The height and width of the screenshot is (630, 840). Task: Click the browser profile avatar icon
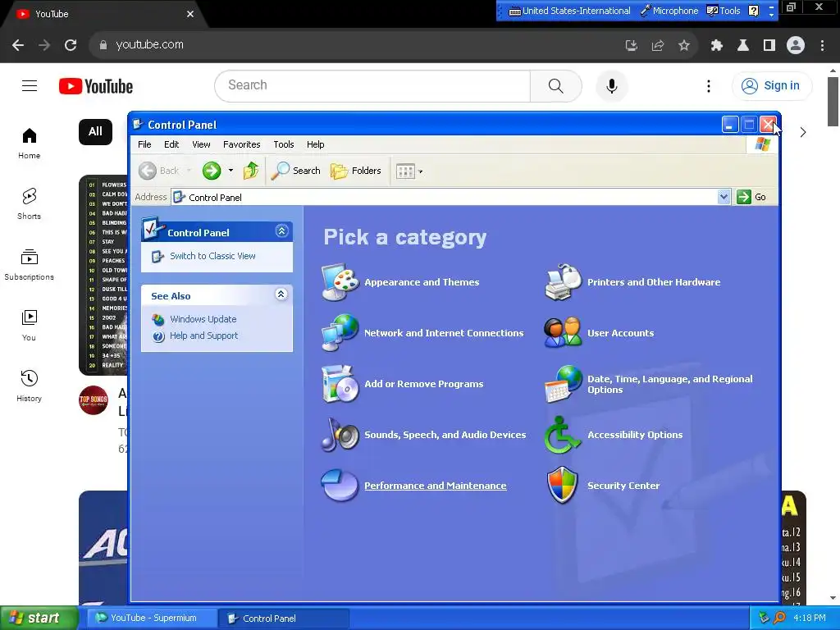[x=796, y=45]
